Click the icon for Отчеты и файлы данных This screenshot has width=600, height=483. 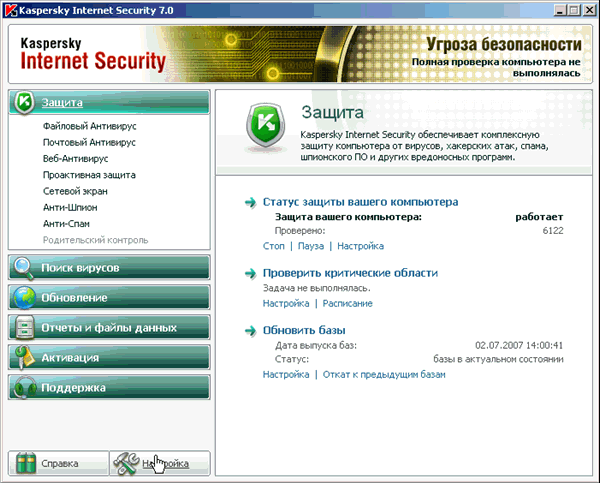25,328
